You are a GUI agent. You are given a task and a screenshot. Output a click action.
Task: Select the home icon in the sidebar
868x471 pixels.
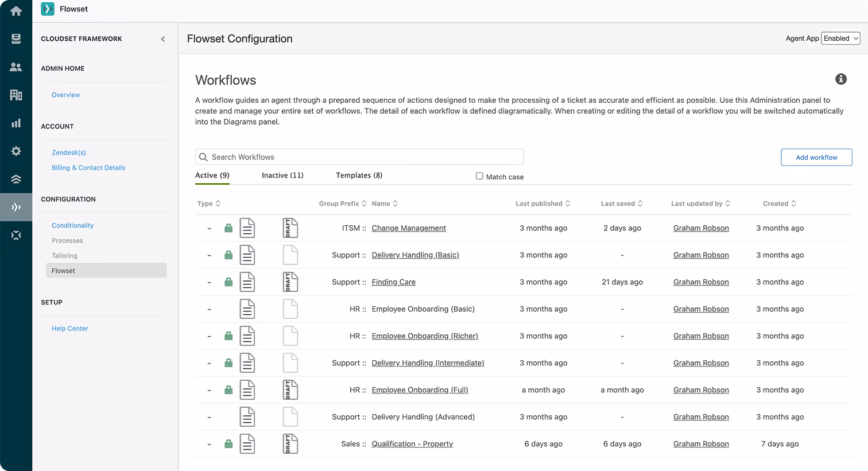(15, 10)
